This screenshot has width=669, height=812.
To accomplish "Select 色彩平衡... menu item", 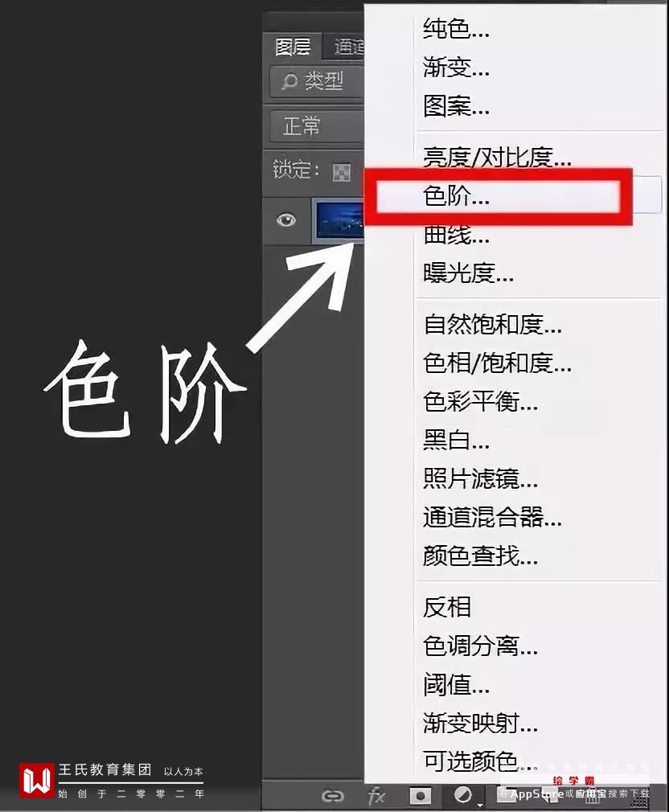I will pyautogui.click(x=481, y=401).
